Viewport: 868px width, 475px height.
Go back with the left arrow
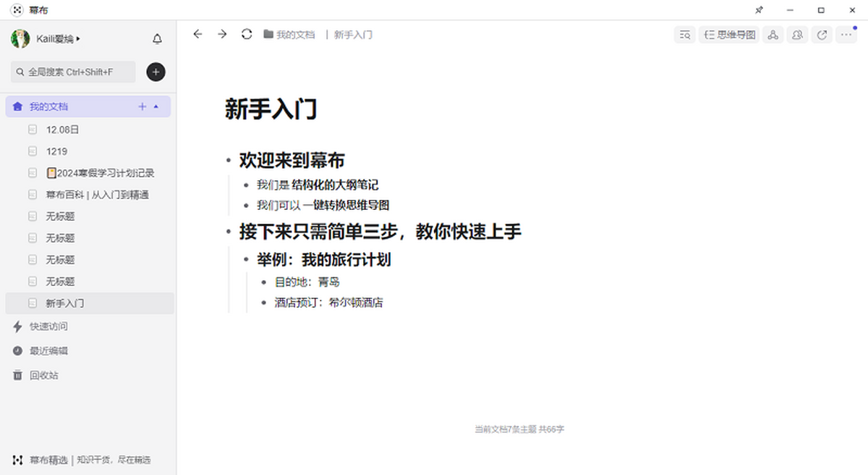197,34
